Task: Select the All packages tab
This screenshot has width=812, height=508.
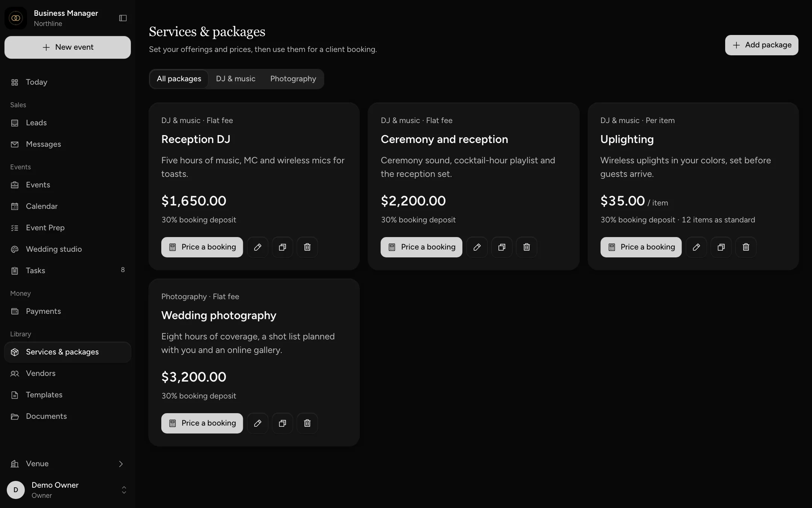Action: click(x=179, y=79)
